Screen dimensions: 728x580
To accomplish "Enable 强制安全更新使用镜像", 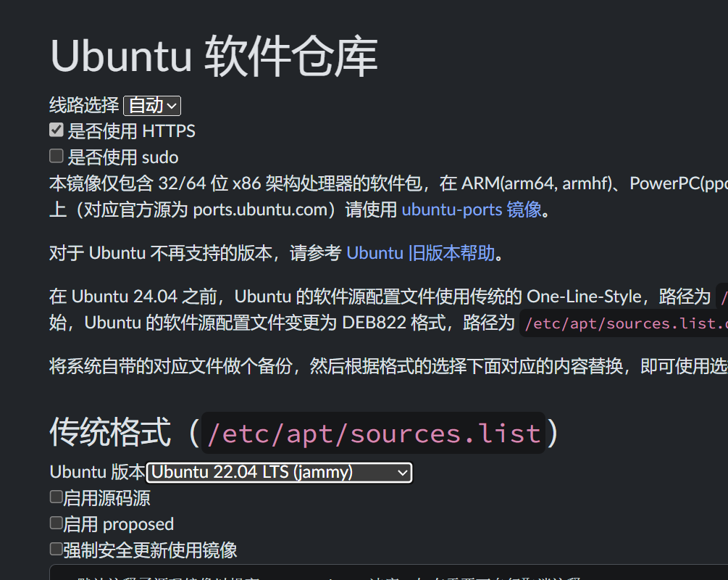I will (56, 549).
